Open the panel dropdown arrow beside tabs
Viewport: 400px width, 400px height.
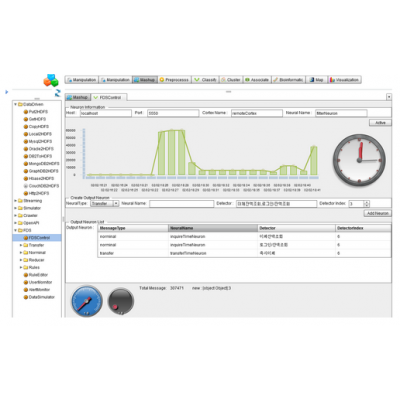(389, 97)
